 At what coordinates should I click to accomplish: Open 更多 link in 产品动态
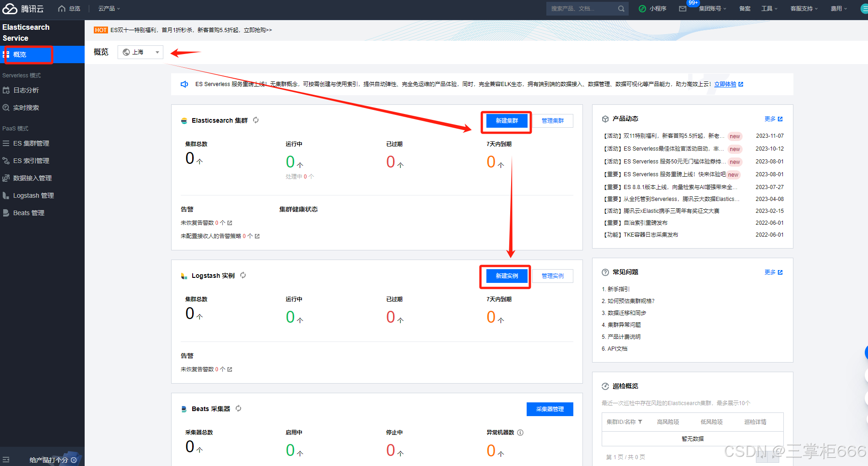[773, 119]
